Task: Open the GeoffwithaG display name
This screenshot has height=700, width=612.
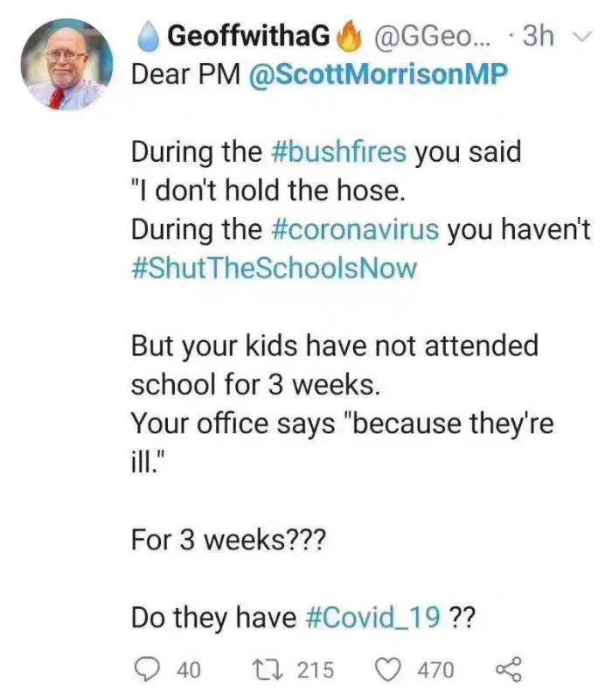Action: [248, 36]
